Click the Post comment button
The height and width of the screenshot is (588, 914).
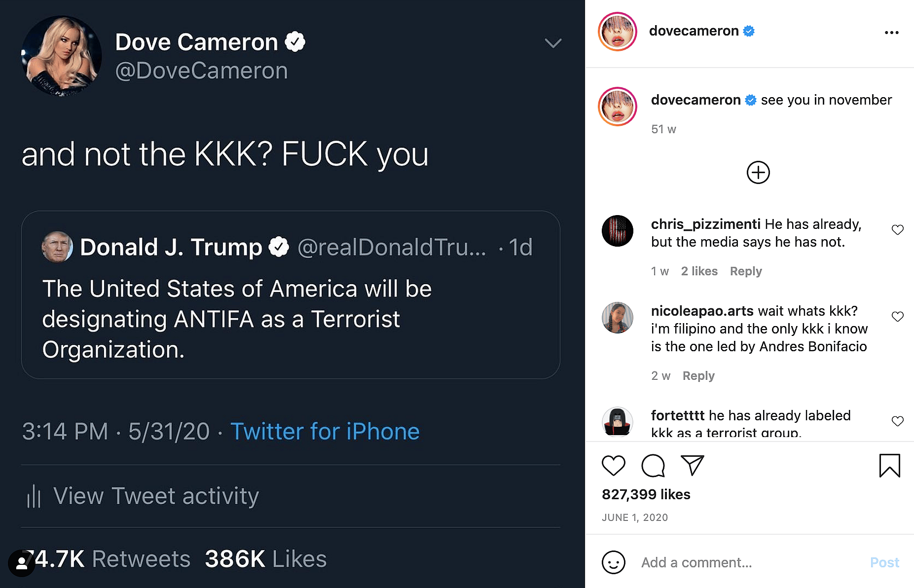click(884, 562)
